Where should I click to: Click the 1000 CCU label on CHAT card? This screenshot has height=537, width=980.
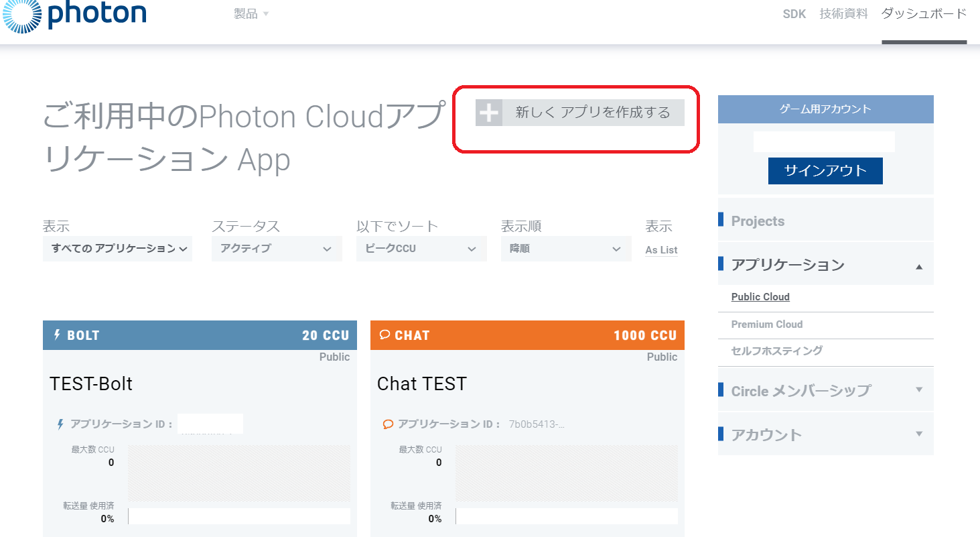(x=645, y=335)
